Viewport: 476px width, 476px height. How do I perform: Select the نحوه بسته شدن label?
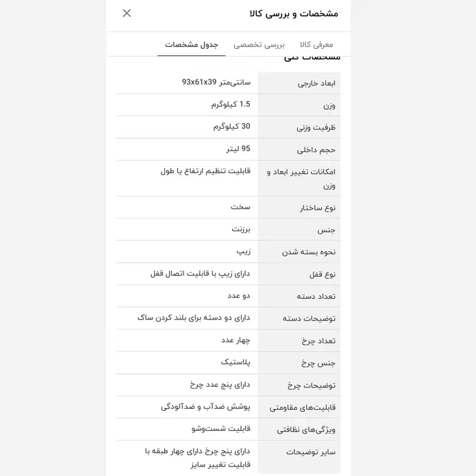[x=309, y=252]
